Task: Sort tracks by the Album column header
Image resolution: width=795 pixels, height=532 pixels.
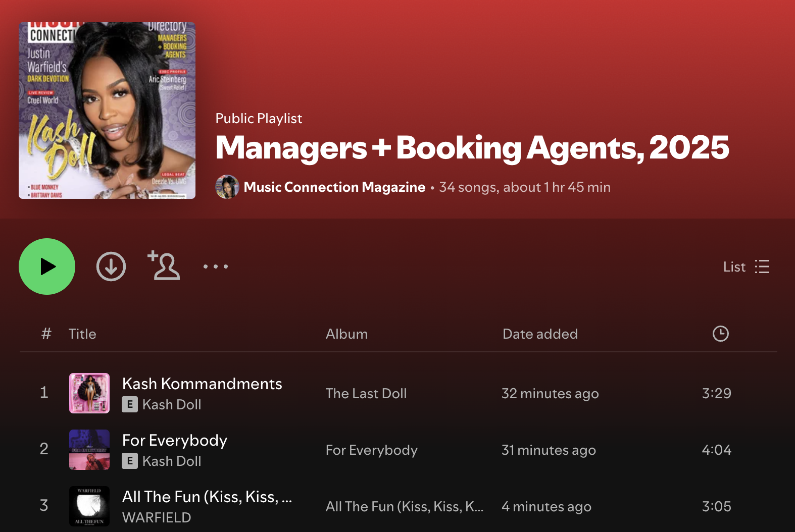Action: [346, 334]
